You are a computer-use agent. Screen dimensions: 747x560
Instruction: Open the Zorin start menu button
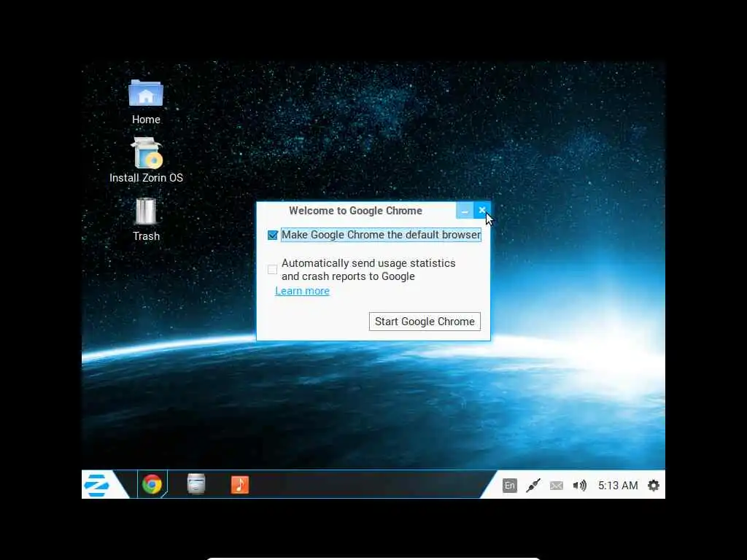[x=97, y=485]
